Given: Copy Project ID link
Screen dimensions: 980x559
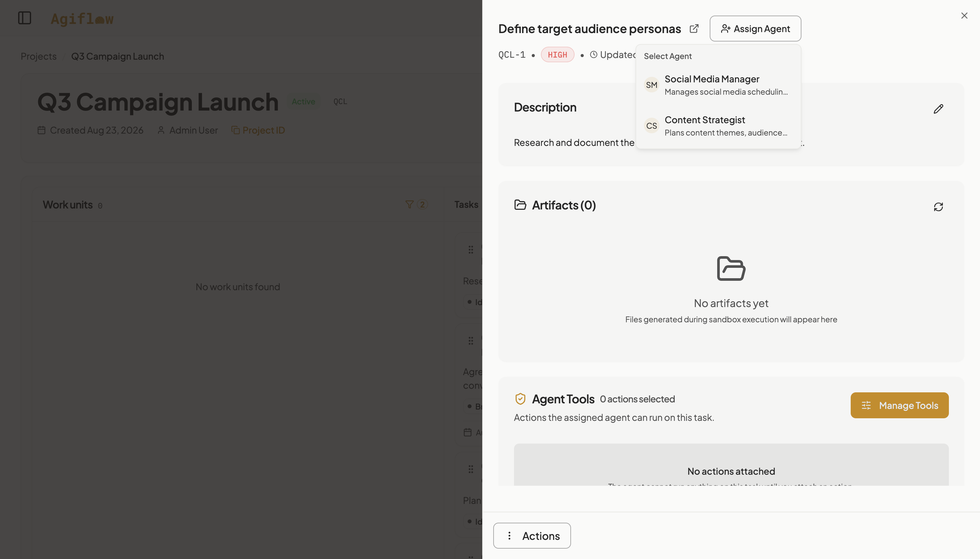Looking at the screenshot, I should pos(258,131).
